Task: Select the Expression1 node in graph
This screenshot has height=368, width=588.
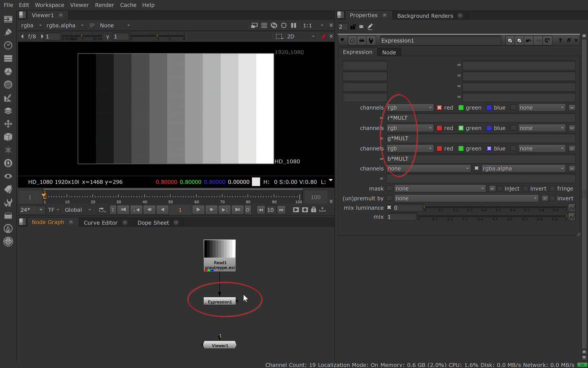Action: (220, 302)
